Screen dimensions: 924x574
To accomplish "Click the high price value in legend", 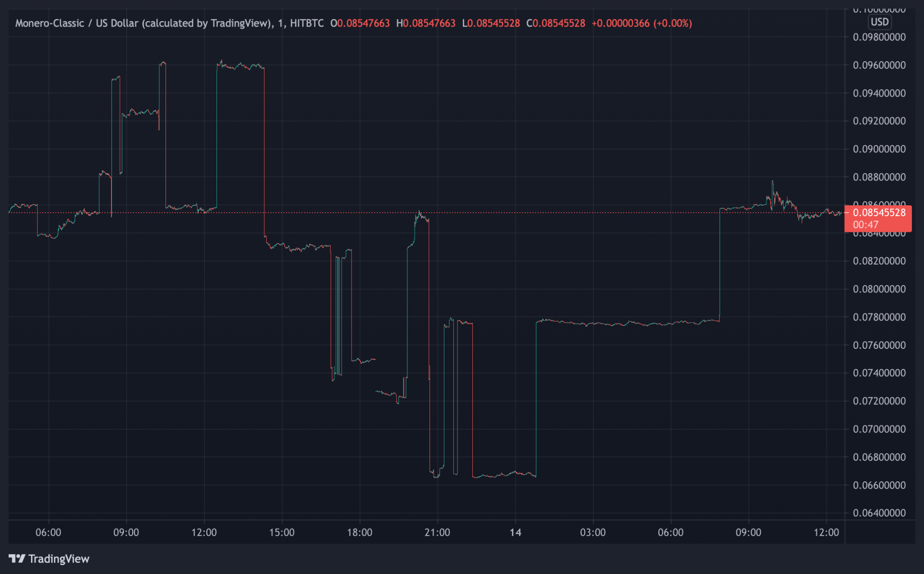I will tap(429, 23).
